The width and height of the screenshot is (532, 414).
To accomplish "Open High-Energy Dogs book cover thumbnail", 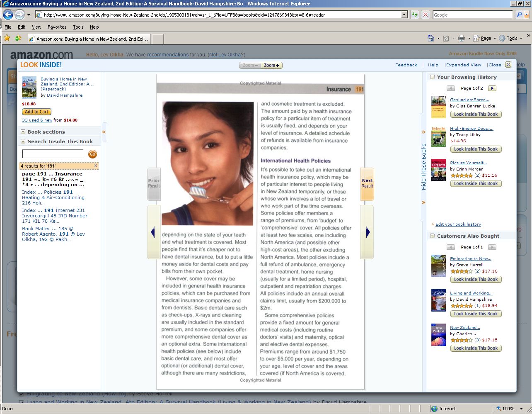I will point(438,137).
